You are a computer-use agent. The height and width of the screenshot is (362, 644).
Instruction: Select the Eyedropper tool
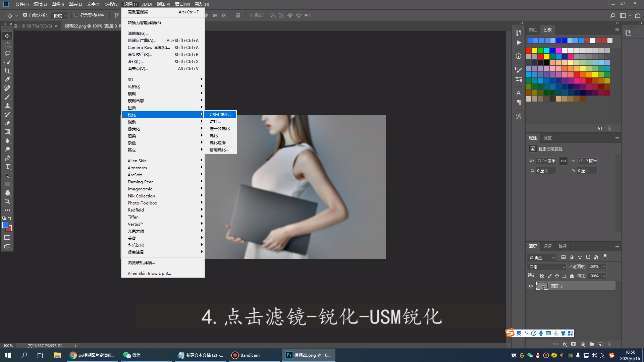tap(7, 79)
